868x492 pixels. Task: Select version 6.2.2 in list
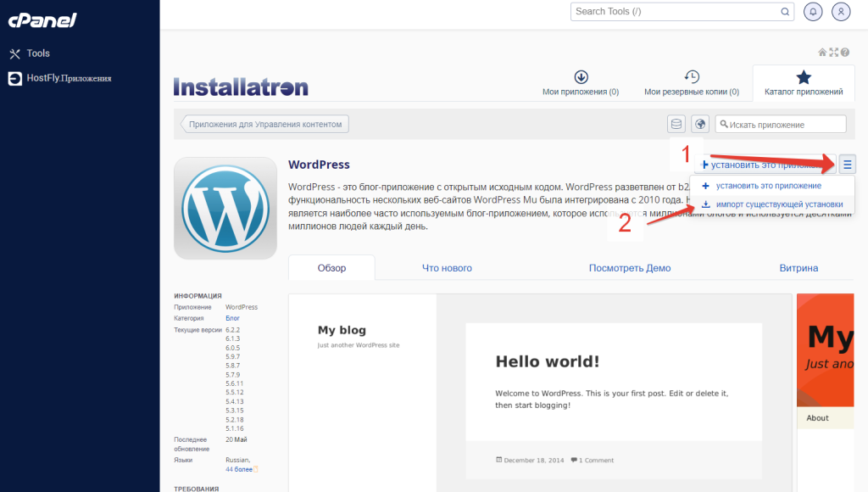pyautogui.click(x=232, y=330)
